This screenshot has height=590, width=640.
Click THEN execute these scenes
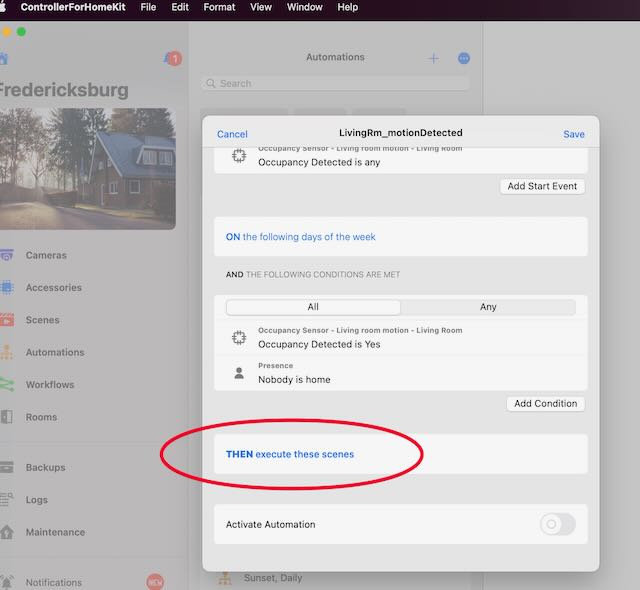pos(290,454)
